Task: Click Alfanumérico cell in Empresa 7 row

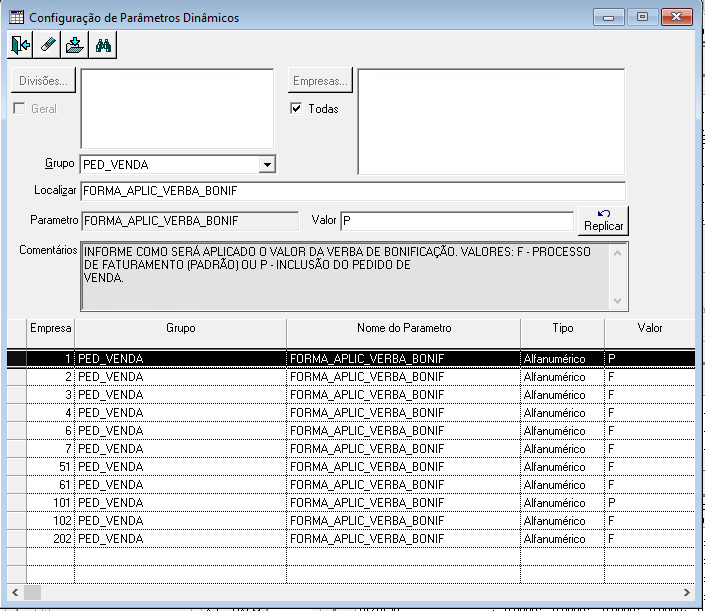Action: tap(562, 449)
